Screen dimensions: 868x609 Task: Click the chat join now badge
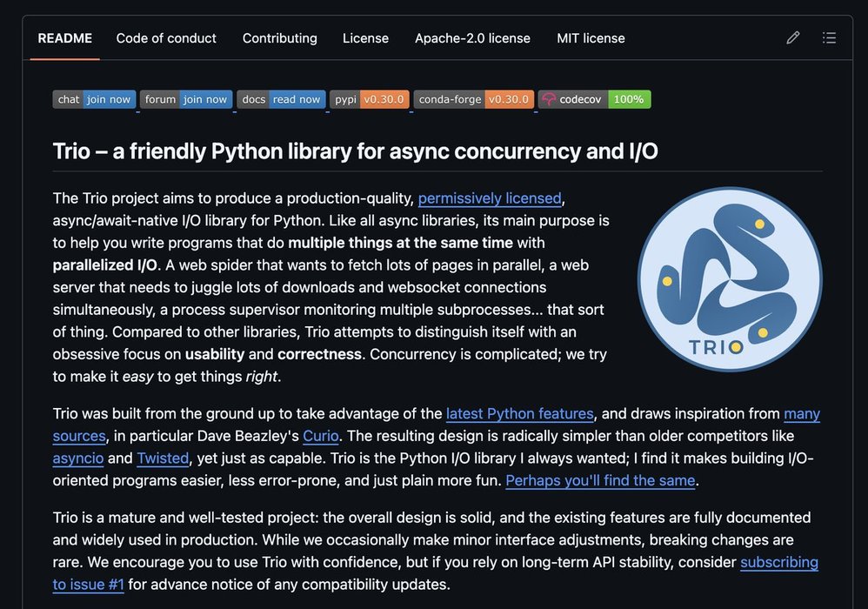click(94, 99)
